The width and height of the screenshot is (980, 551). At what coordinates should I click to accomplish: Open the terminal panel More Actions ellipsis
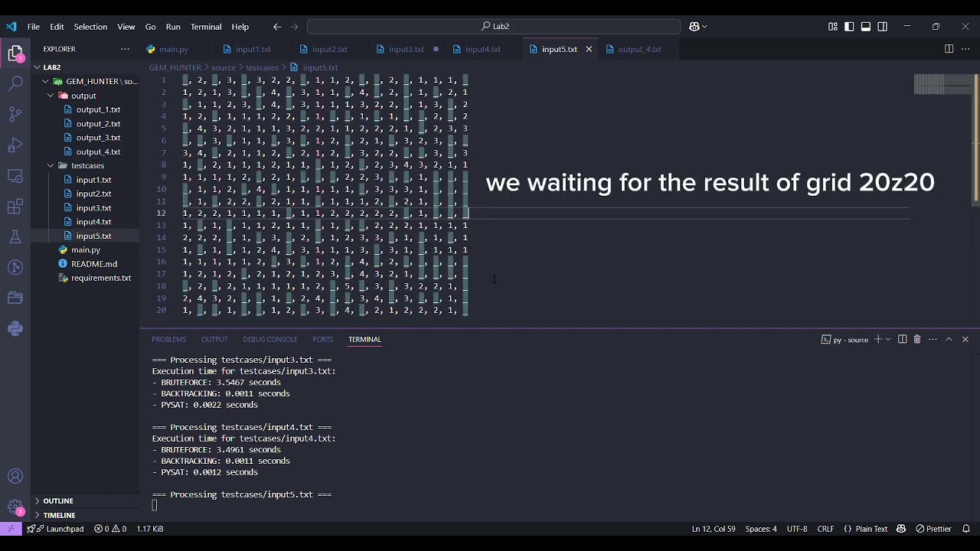click(x=933, y=339)
